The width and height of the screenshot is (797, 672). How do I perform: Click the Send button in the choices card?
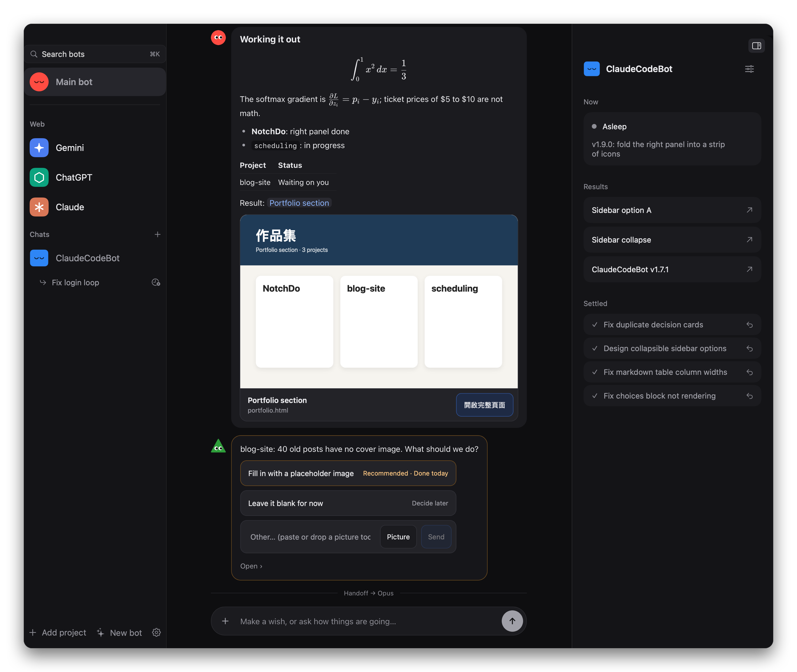[x=436, y=537]
